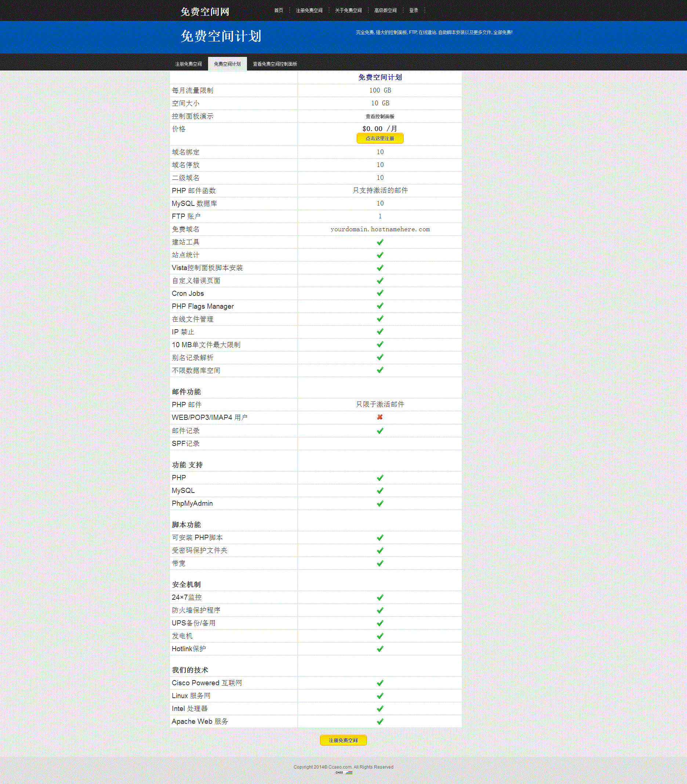The width and height of the screenshot is (687, 784).
Task: Switch to the 注册免费空间 tab
Action: 188,64
